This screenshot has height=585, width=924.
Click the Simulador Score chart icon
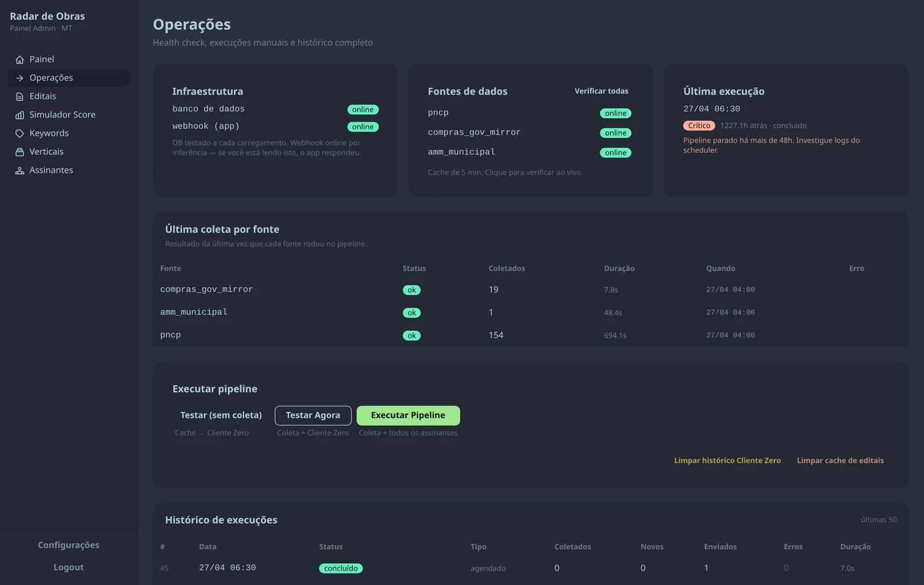click(x=20, y=115)
